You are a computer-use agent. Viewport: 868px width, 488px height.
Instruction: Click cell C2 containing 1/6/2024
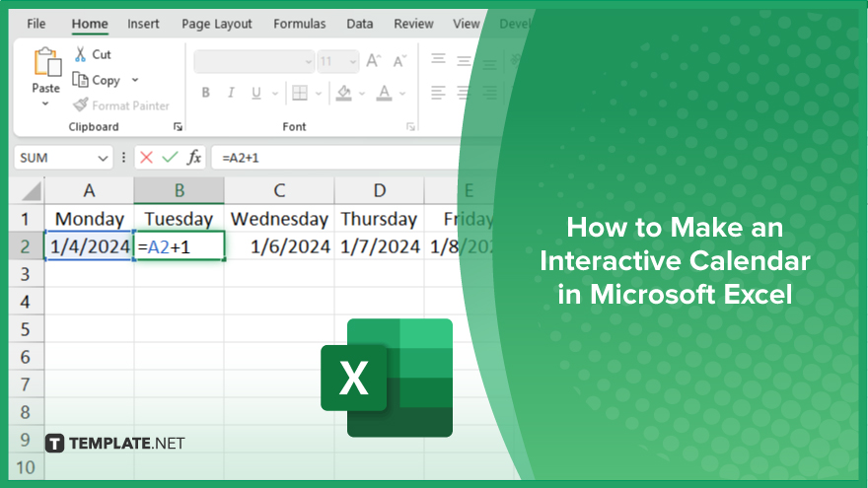(x=279, y=246)
